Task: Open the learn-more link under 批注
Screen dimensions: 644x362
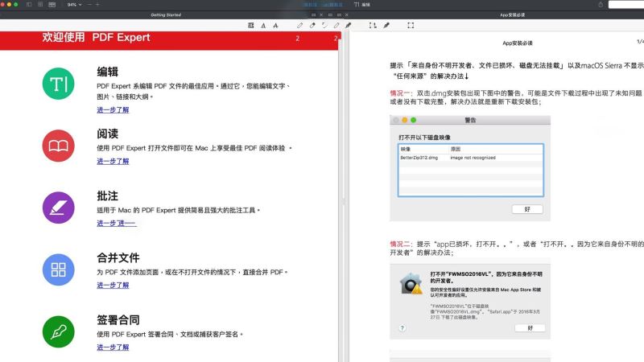Action: click(x=116, y=223)
